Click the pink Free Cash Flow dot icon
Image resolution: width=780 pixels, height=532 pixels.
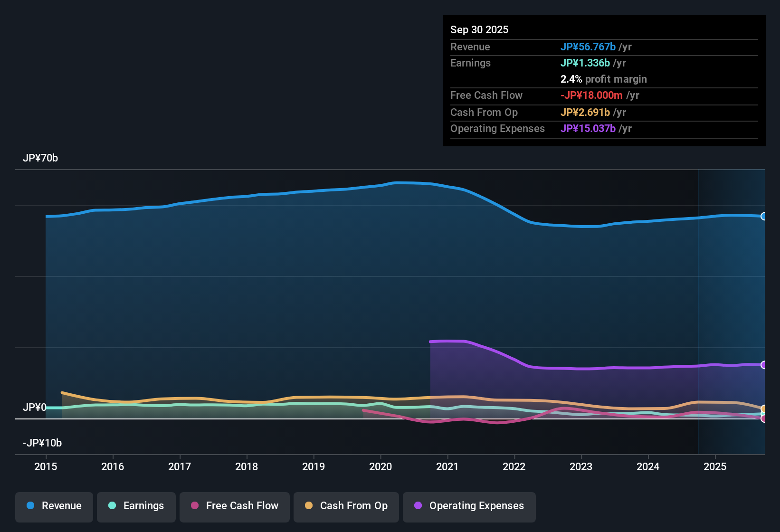pyautogui.click(x=194, y=506)
